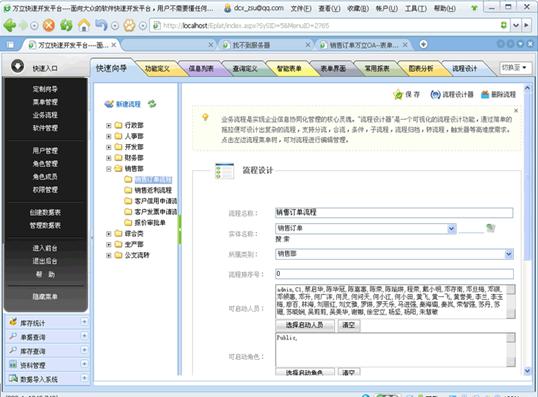Expand the 行政部 tree node
The width and height of the screenshot is (538, 397).
[108, 125]
